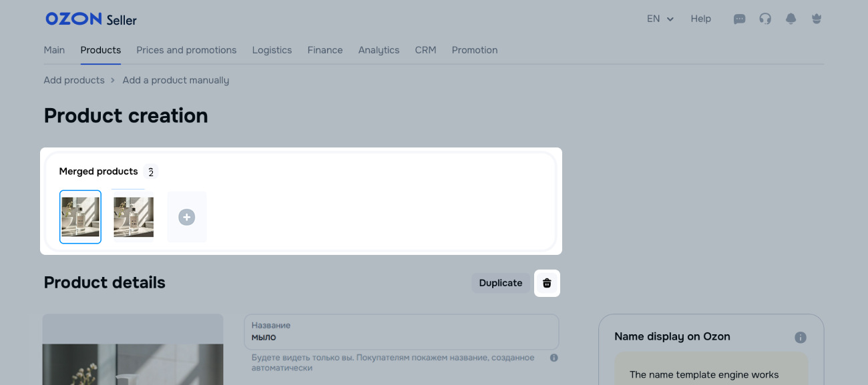Open the Analytics tab
The image size is (868, 385).
[x=379, y=50]
